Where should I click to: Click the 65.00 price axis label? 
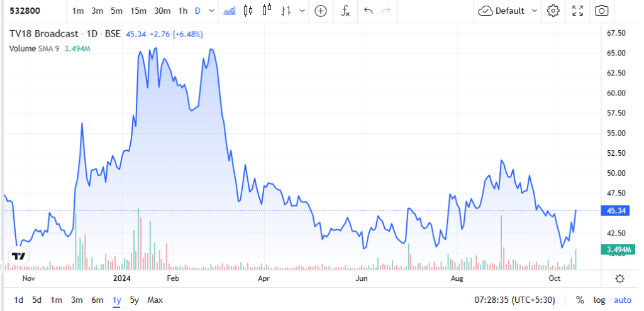click(x=616, y=53)
